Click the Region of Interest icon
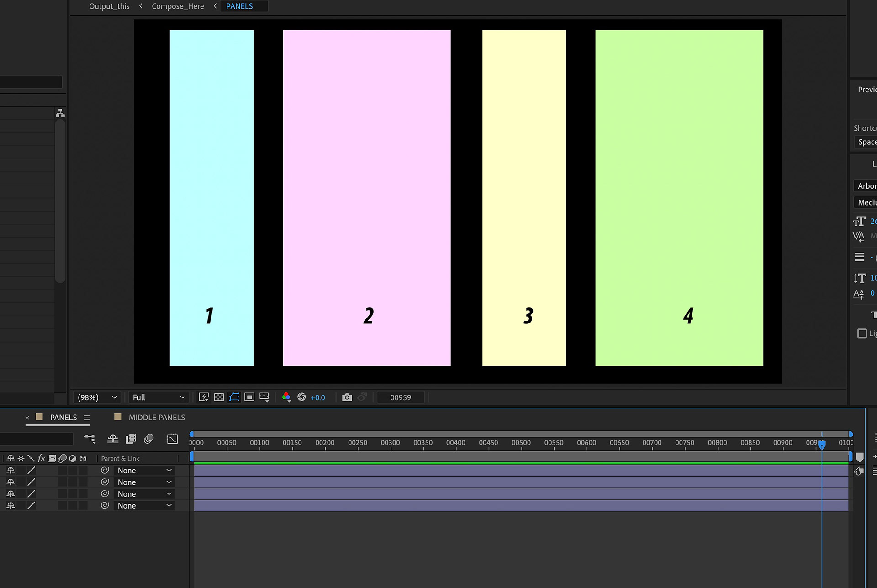 click(249, 397)
